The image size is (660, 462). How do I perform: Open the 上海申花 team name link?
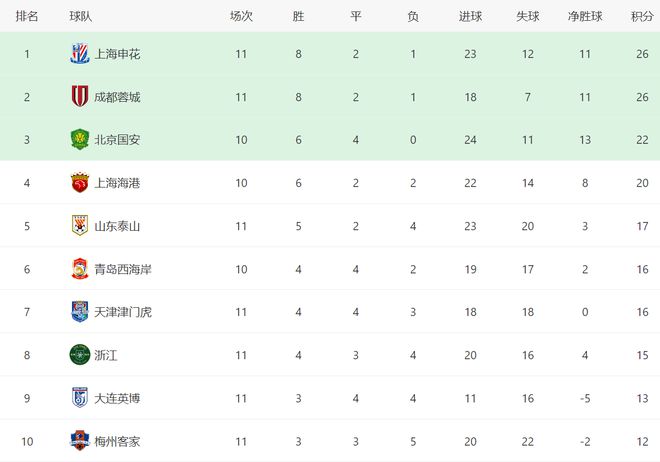click(117, 54)
